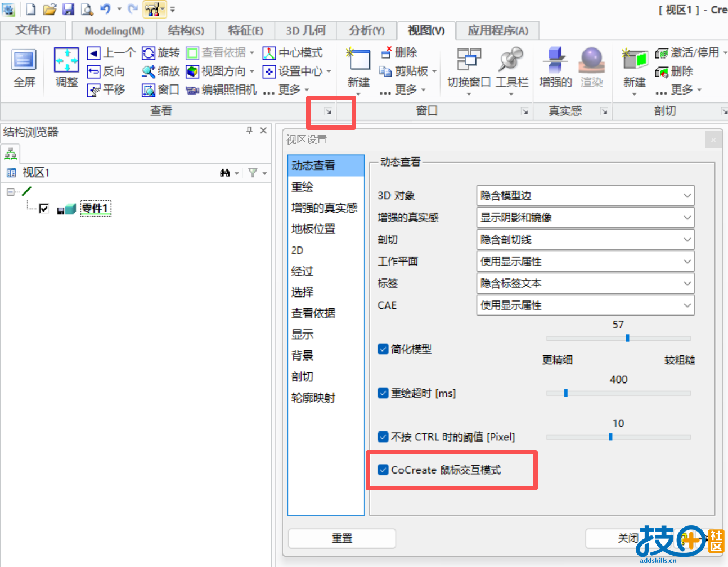Open the 文件(F) menu tab

click(33, 30)
